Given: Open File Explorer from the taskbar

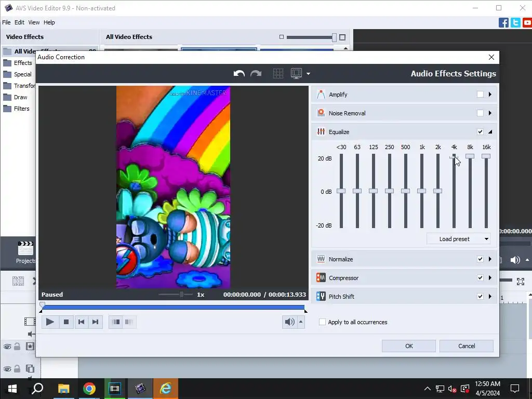Looking at the screenshot, I should click(63, 389).
